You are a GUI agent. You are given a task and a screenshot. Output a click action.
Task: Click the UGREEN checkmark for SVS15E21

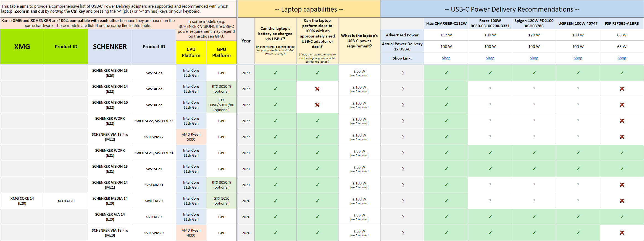click(x=578, y=169)
